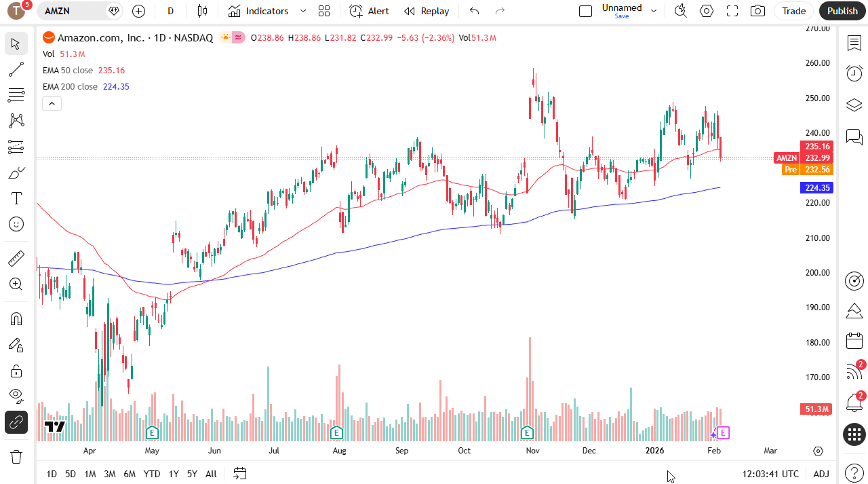Expand the manage layouts dropdown arrow
Screen dimensions: 868x484
tap(654, 11)
